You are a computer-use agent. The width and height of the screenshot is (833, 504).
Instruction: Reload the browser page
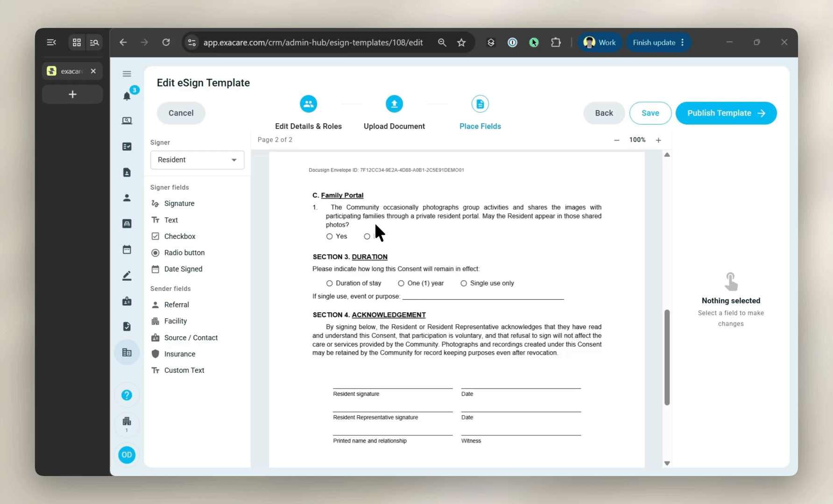(x=166, y=42)
